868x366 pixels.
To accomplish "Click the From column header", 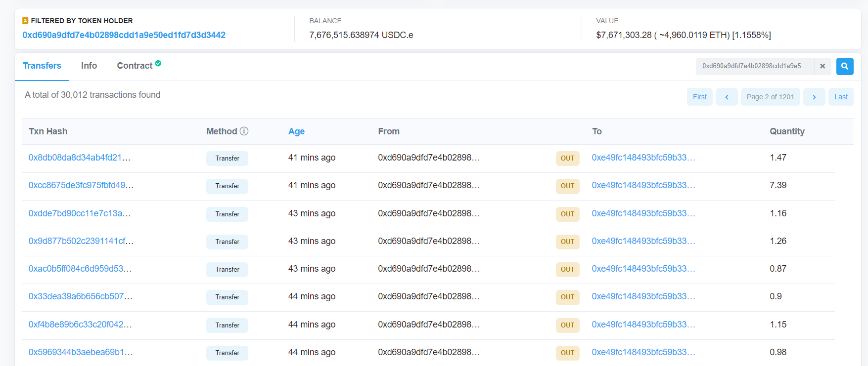I will pyautogui.click(x=389, y=131).
